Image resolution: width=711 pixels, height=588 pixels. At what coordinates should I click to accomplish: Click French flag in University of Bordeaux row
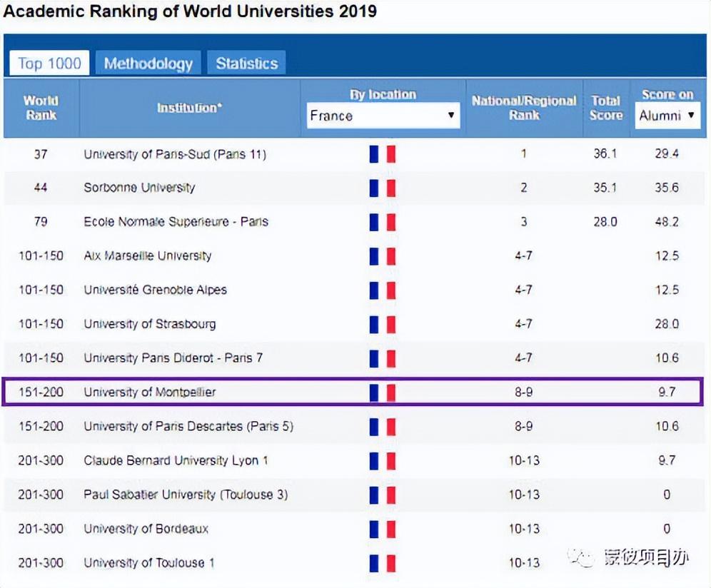[383, 529]
